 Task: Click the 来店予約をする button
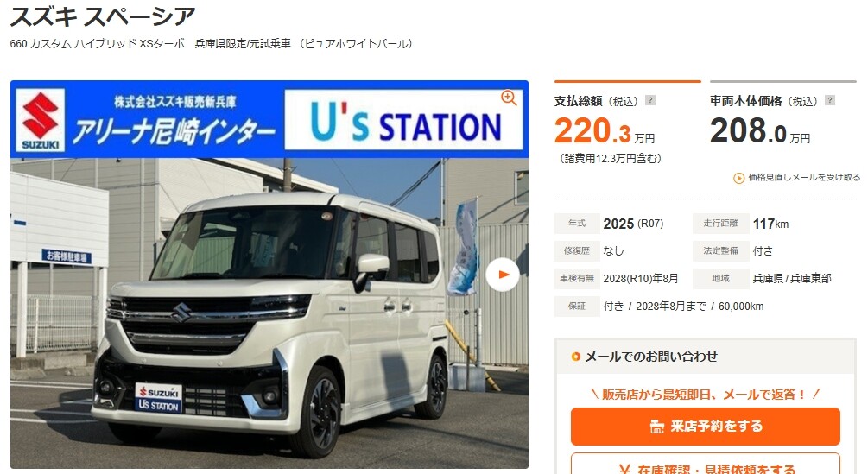coord(706,427)
